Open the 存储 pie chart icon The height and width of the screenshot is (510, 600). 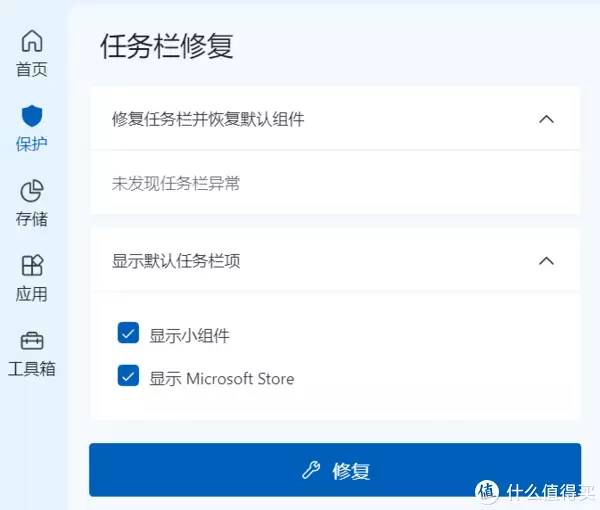pyautogui.click(x=32, y=191)
